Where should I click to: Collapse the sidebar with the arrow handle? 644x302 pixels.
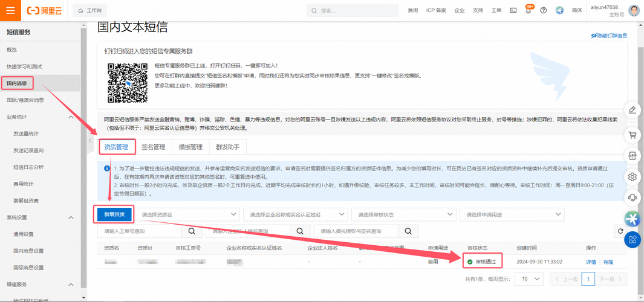coord(90,141)
